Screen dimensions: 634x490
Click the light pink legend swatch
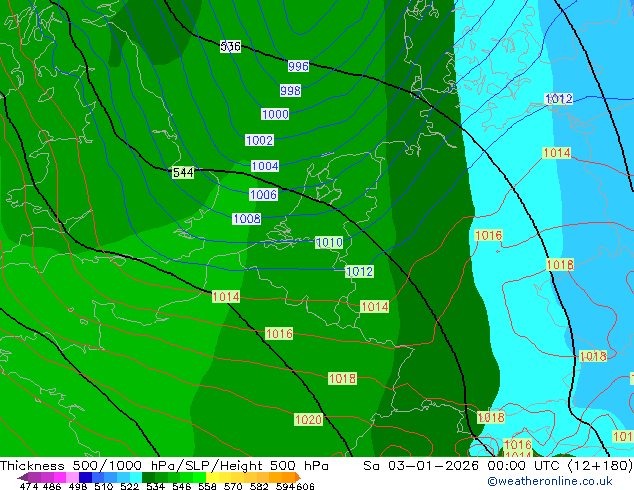pyautogui.click(x=72, y=477)
